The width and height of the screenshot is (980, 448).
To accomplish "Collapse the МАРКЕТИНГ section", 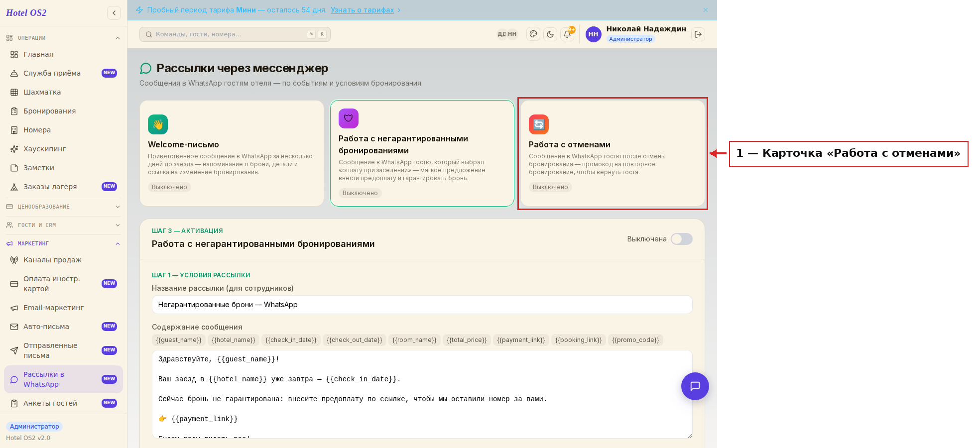I will (63, 243).
